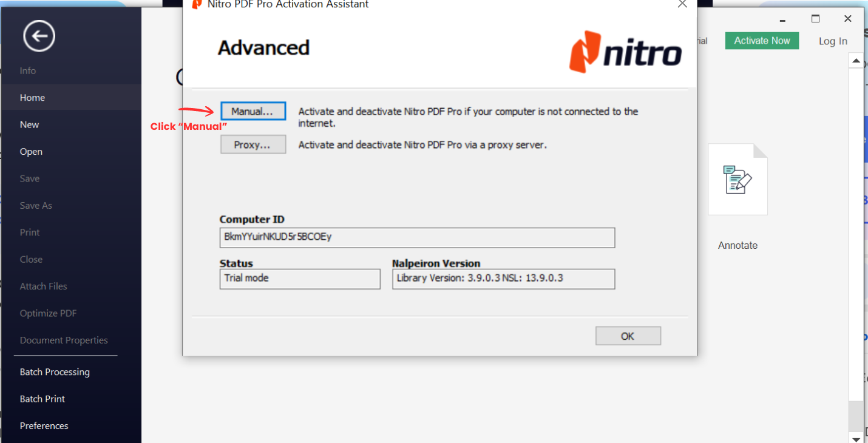Click the Proxy... button
This screenshot has width=868, height=443.
253,145
